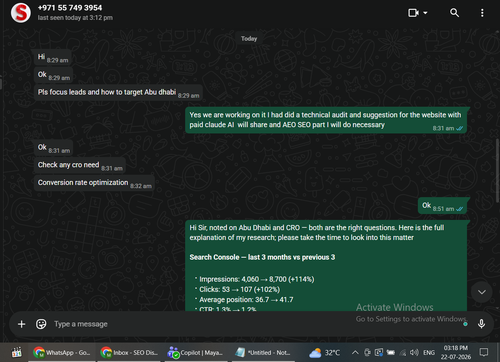The height and width of the screenshot is (362, 500).
Task: Open contact info for +971 55 749 3954
Action: (70, 8)
